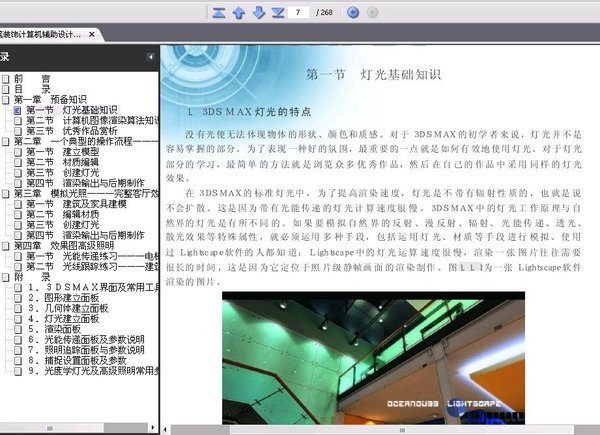This screenshot has width=600, height=435.
Task: Go to previous page arrow
Action: [239, 13]
